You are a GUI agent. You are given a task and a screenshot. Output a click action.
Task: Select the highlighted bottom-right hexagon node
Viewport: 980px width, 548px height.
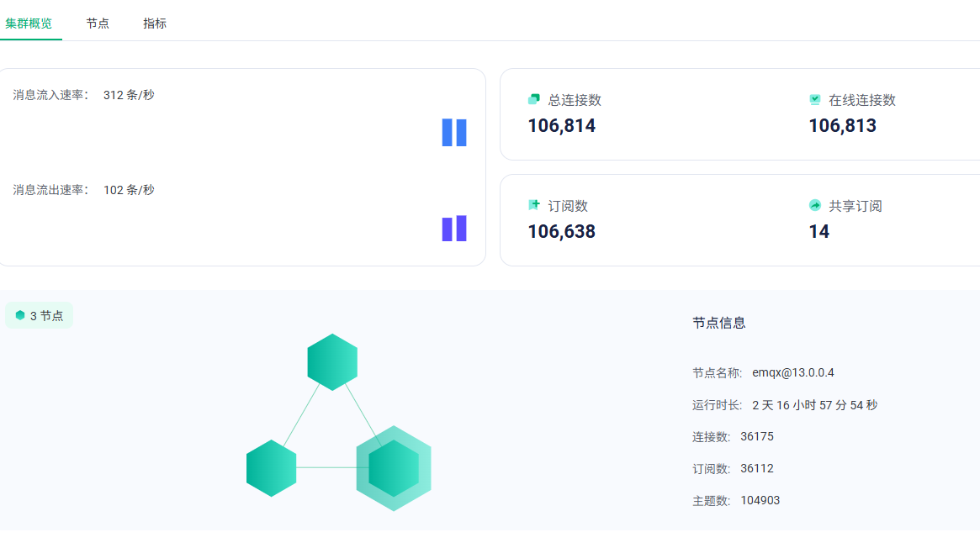394,468
